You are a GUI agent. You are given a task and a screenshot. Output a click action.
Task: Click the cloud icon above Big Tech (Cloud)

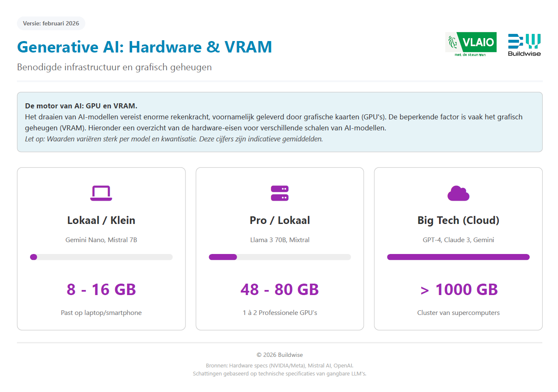point(459,193)
